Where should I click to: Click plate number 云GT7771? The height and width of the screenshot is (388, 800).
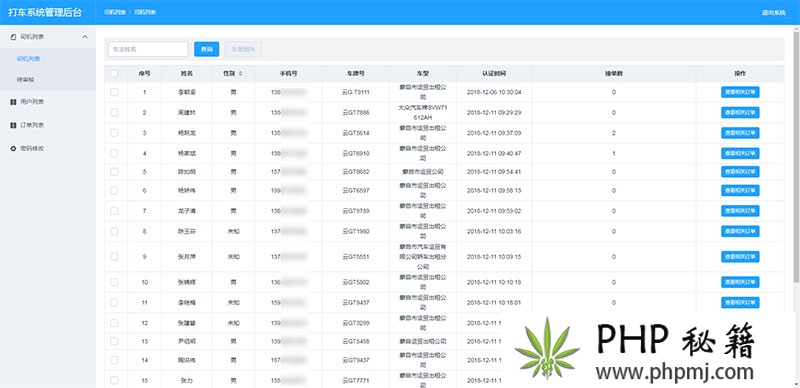tap(356, 380)
